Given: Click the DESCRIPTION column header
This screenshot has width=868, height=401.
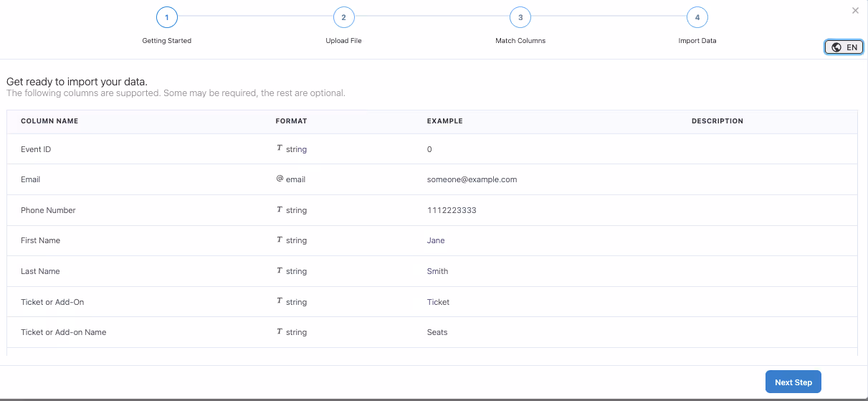Looking at the screenshot, I should (x=717, y=121).
